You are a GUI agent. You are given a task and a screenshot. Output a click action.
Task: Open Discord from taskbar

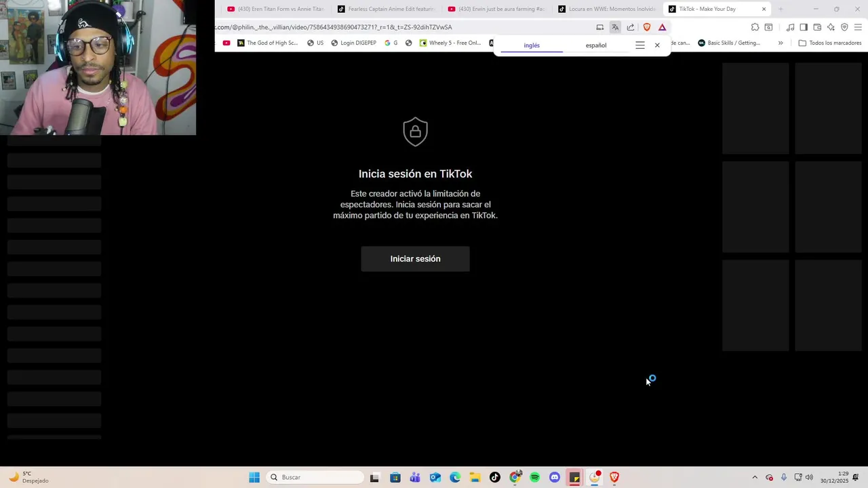tap(555, 477)
